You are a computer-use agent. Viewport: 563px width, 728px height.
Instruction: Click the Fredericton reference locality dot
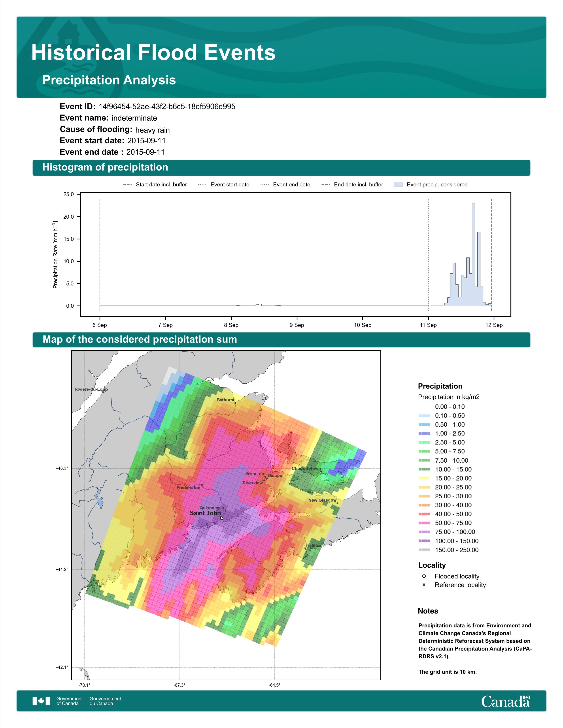click(x=202, y=485)
